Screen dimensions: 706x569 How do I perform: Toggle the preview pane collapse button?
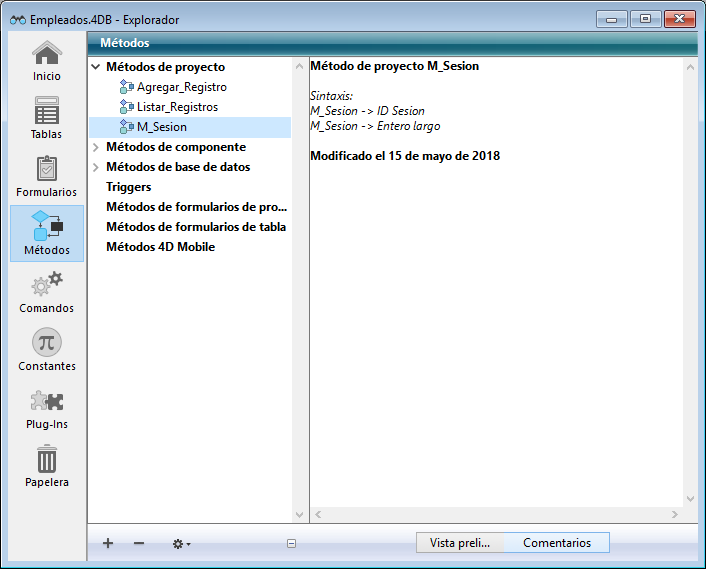click(291, 544)
